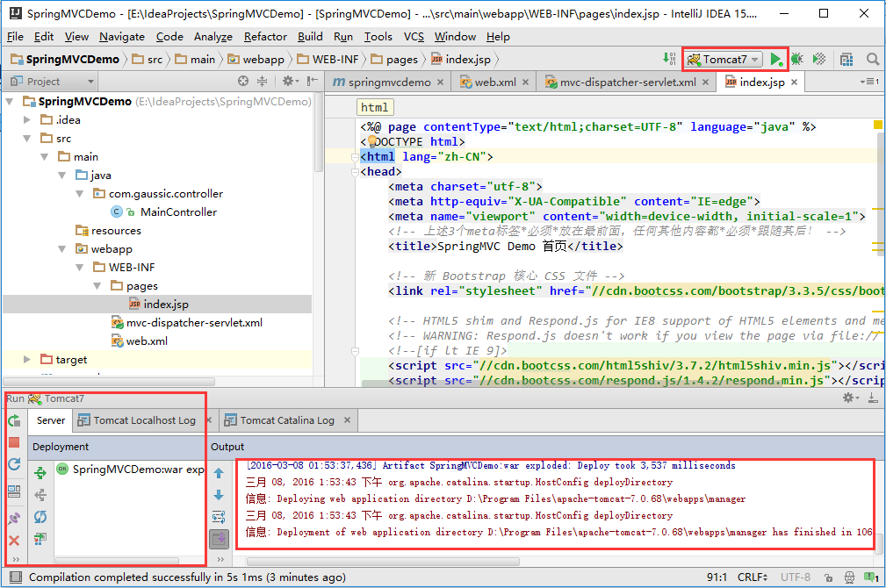Close the index.jsp editor tab

(795, 82)
